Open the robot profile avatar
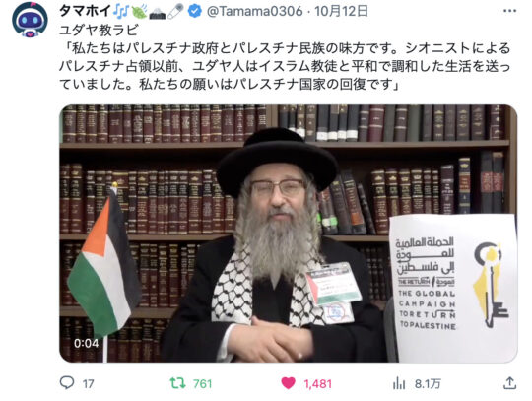Screen dimensions: 532x401 pyautogui.click(x=30, y=20)
